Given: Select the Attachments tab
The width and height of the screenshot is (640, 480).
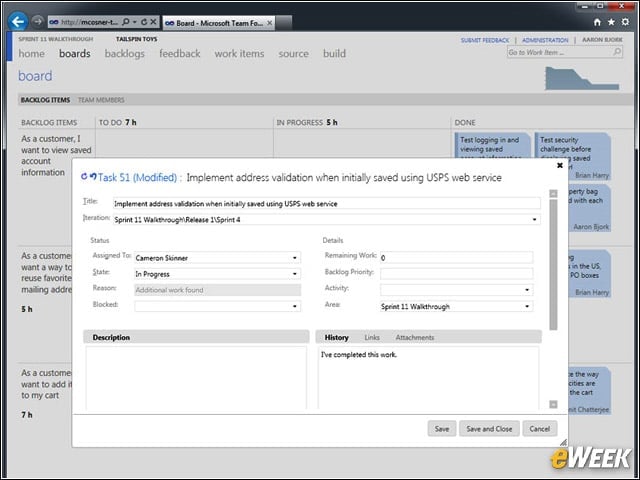Looking at the screenshot, I should pyautogui.click(x=415, y=338).
